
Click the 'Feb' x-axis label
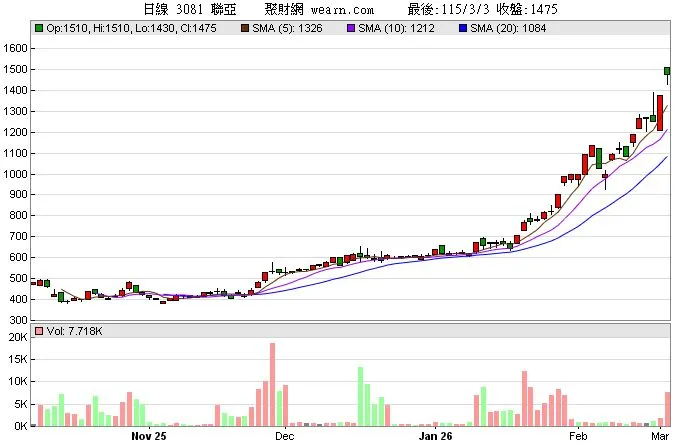[x=578, y=436]
